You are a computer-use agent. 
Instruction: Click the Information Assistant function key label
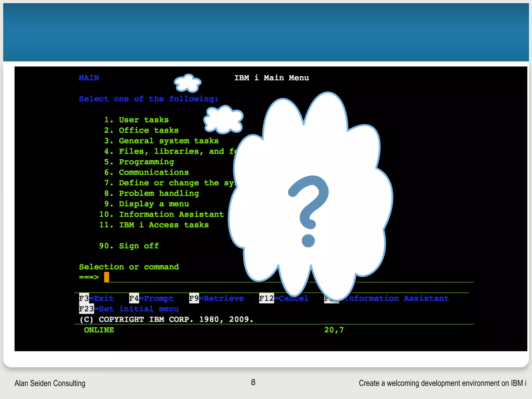click(x=396, y=298)
